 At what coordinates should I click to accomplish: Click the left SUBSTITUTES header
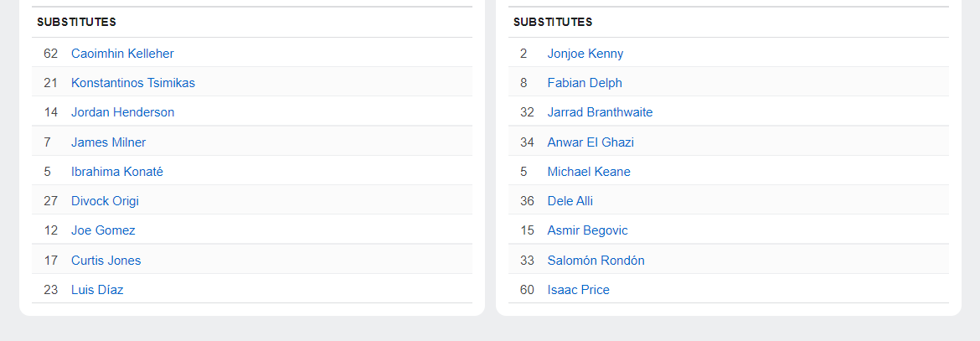[76, 23]
